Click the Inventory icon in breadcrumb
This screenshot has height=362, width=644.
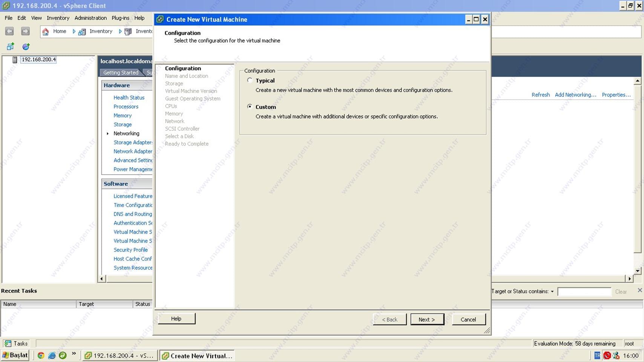(82, 32)
